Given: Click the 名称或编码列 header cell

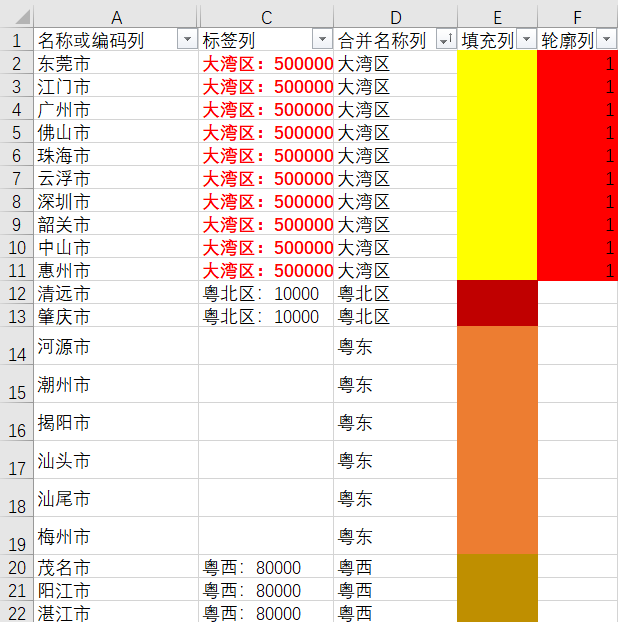Looking at the screenshot, I should pyautogui.click(x=116, y=40).
